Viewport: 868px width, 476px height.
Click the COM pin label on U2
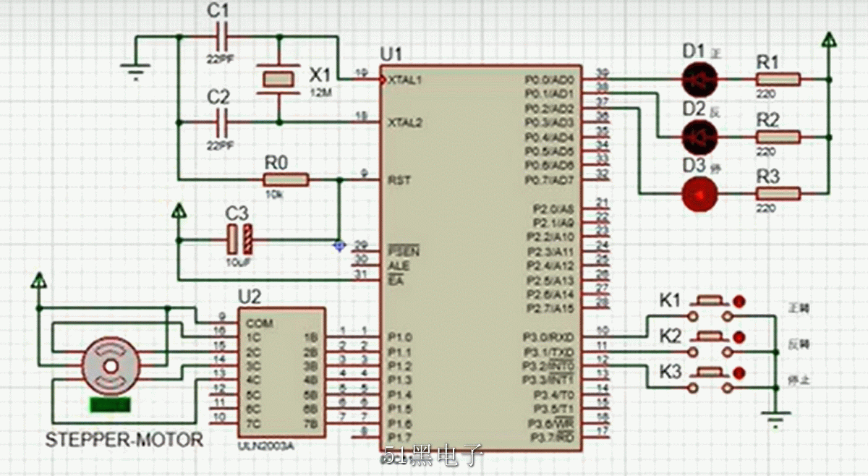click(259, 323)
